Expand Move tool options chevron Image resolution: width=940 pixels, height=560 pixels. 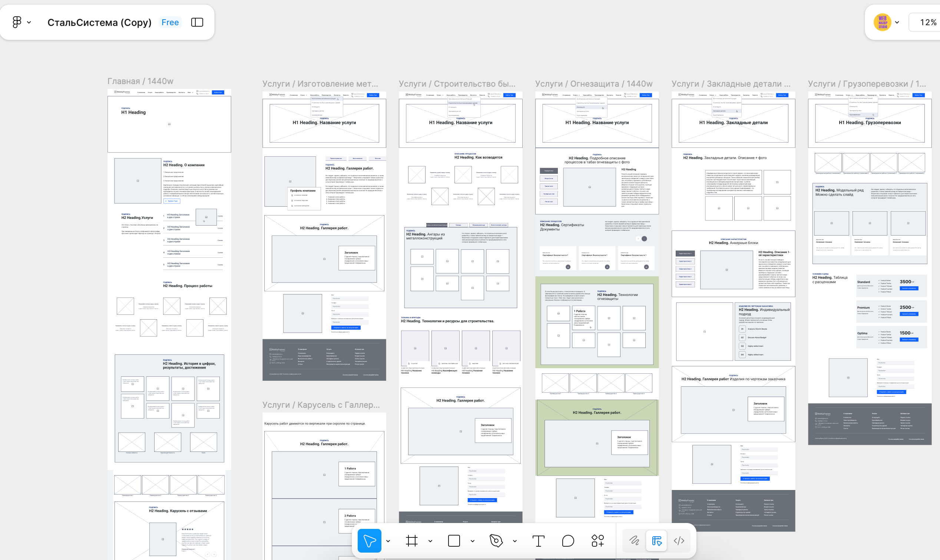point(388,541)
